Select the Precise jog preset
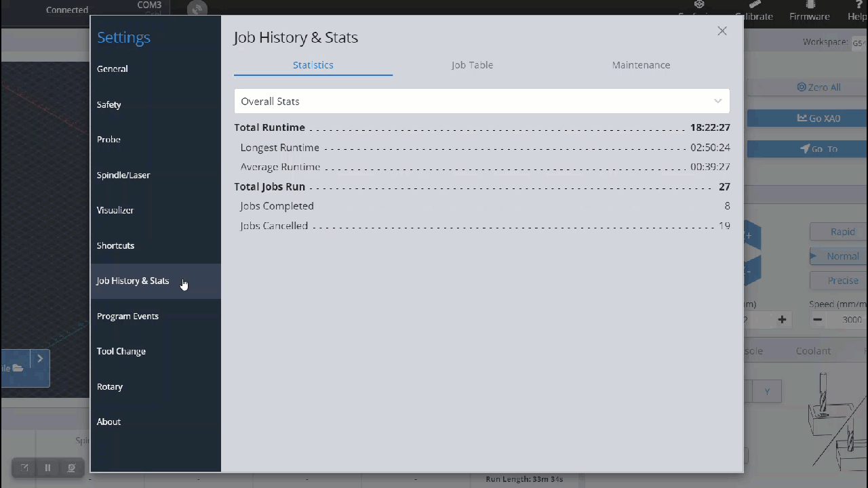 point(839,281)
